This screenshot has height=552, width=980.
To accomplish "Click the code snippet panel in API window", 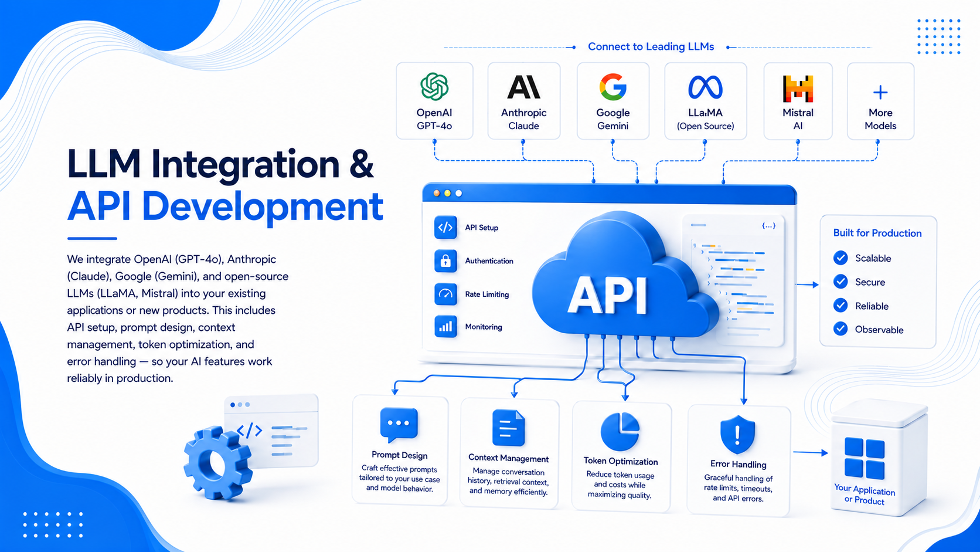I will tap(734, 280).
